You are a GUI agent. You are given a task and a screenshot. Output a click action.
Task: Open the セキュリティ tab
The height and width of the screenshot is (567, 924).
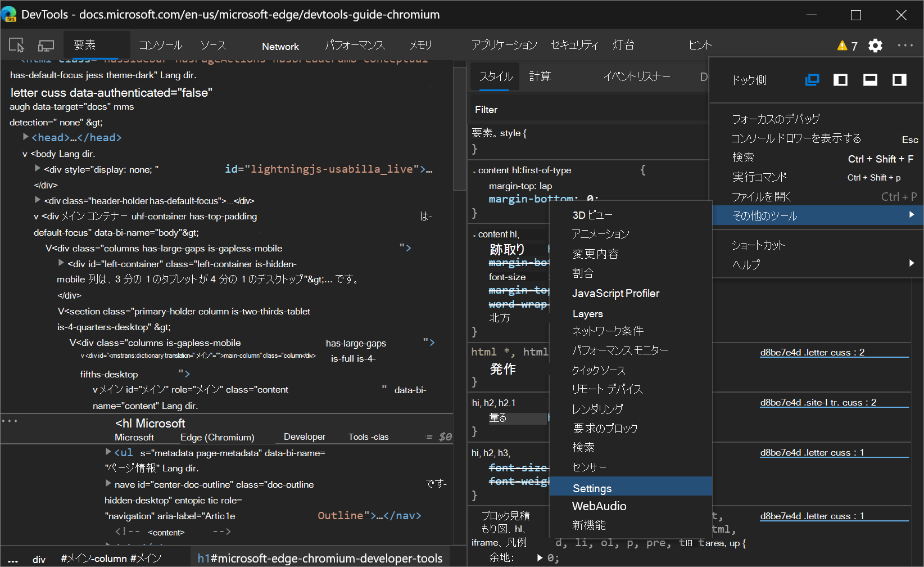tap(574, 45)
